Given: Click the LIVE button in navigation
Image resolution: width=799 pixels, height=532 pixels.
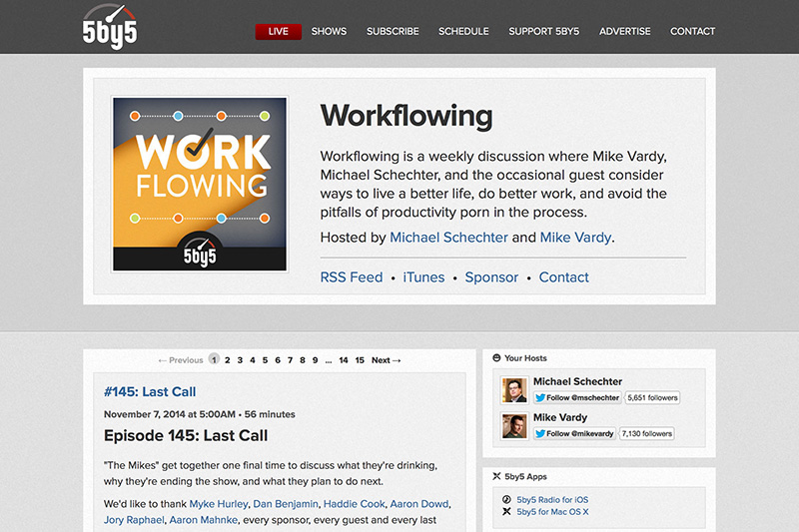Looking at the screenshot, I should (x=279, y=32).
